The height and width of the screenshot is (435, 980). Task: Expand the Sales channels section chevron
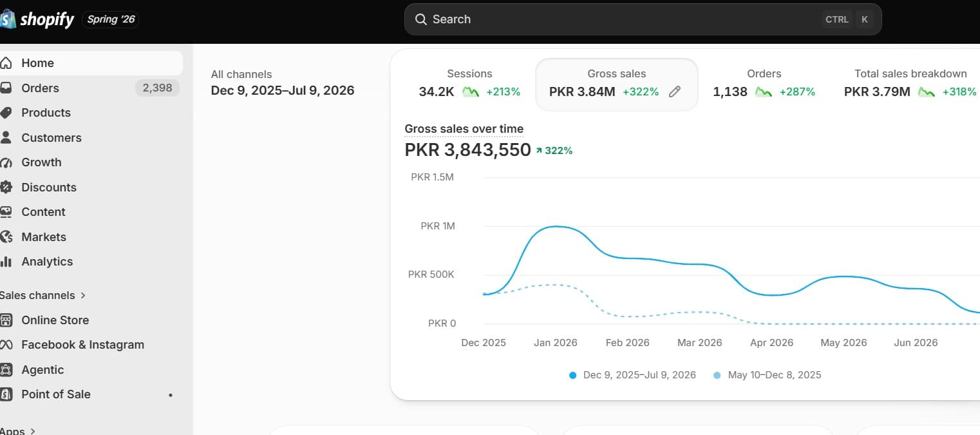(82, 296)
